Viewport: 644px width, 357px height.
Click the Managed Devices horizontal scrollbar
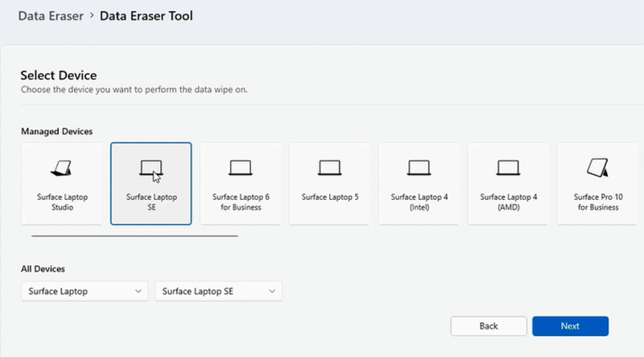pos(134,236)
